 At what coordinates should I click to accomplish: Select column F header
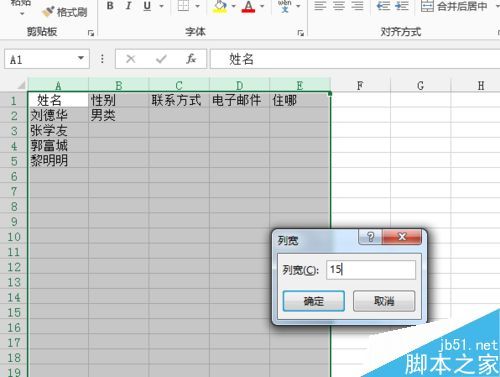tap(360, 86)
